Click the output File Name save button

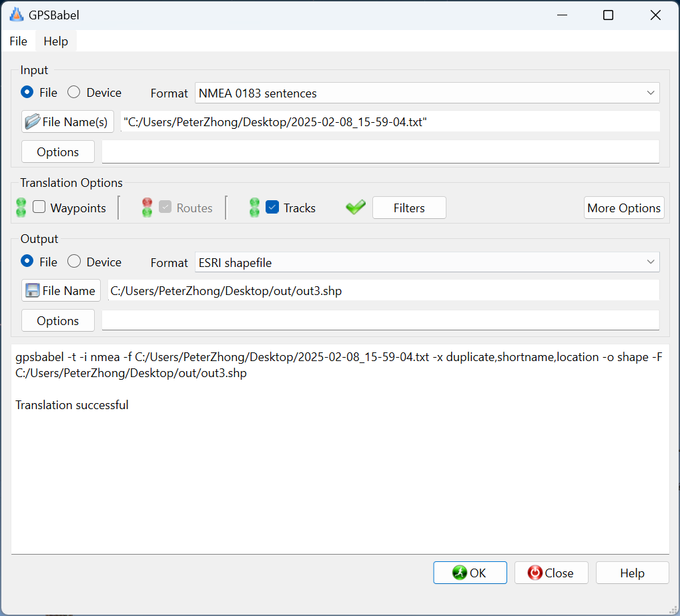click(61, 290)
